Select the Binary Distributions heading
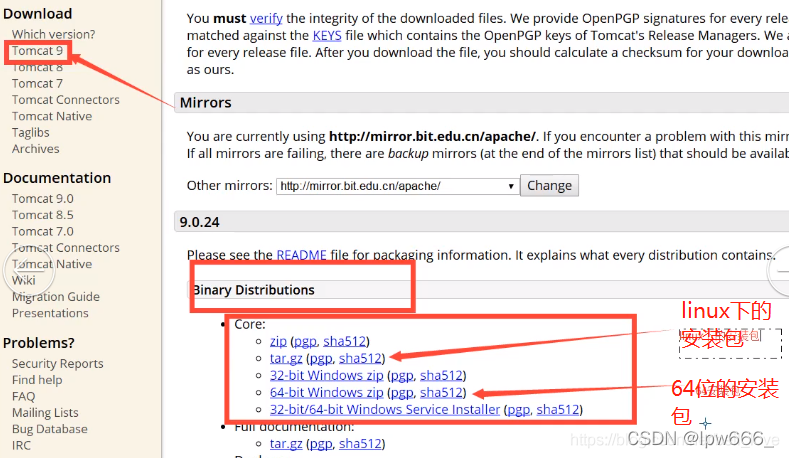The image size is (789, 458). click(254, 290)
